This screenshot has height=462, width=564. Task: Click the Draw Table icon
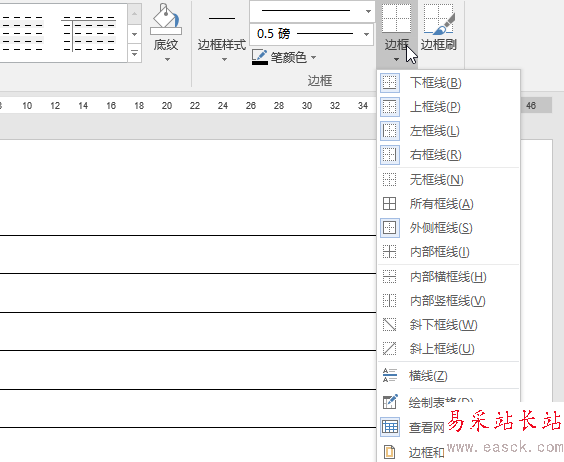click(x=390, y=402)
